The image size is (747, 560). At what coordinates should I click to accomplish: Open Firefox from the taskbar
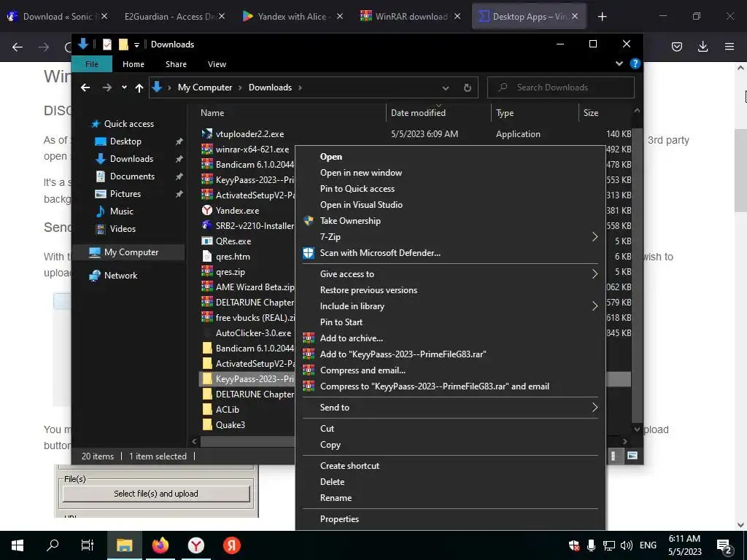click(x=160, y=545)
